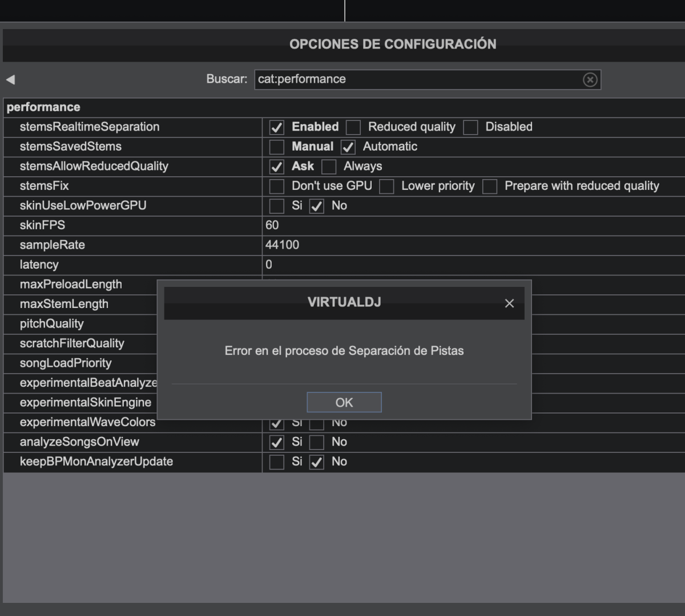Click the error message about Separación de Pistas
Screen dimensions: 685x616
(344, 351)
